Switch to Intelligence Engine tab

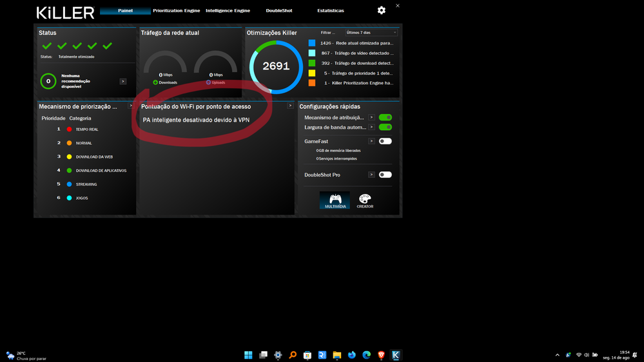(x=228, y=11)
